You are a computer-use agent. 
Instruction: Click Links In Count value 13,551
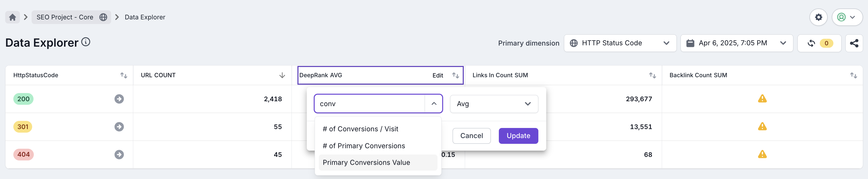(641, 127)
